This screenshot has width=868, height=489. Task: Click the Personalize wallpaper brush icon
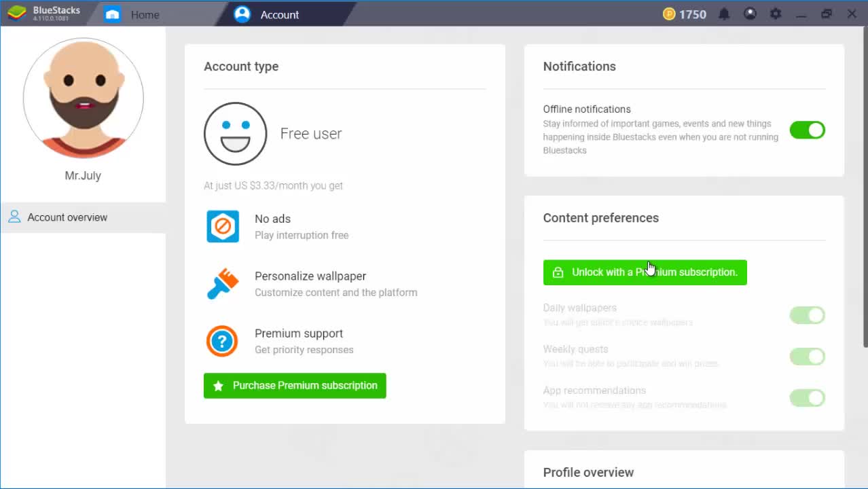[x=223, y=284]
